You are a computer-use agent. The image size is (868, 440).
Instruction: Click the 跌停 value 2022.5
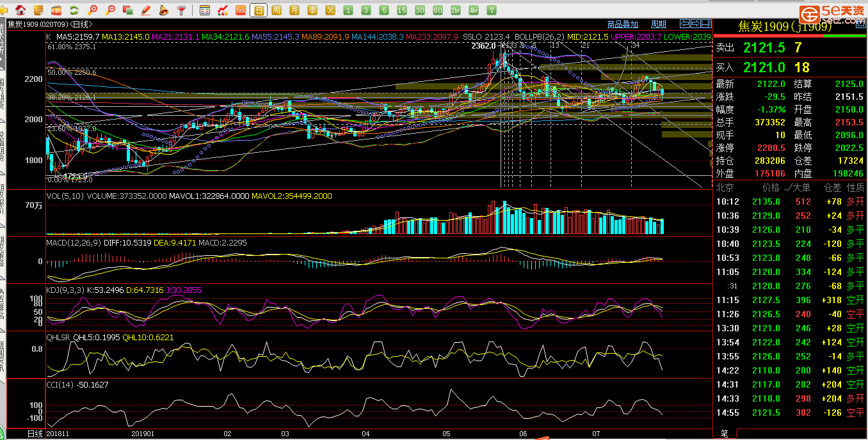[849, 148]
